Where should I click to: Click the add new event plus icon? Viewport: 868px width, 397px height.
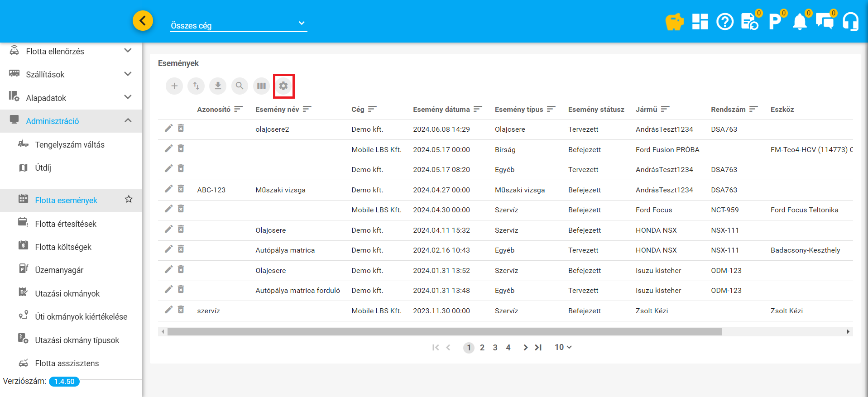click(174, 86)
